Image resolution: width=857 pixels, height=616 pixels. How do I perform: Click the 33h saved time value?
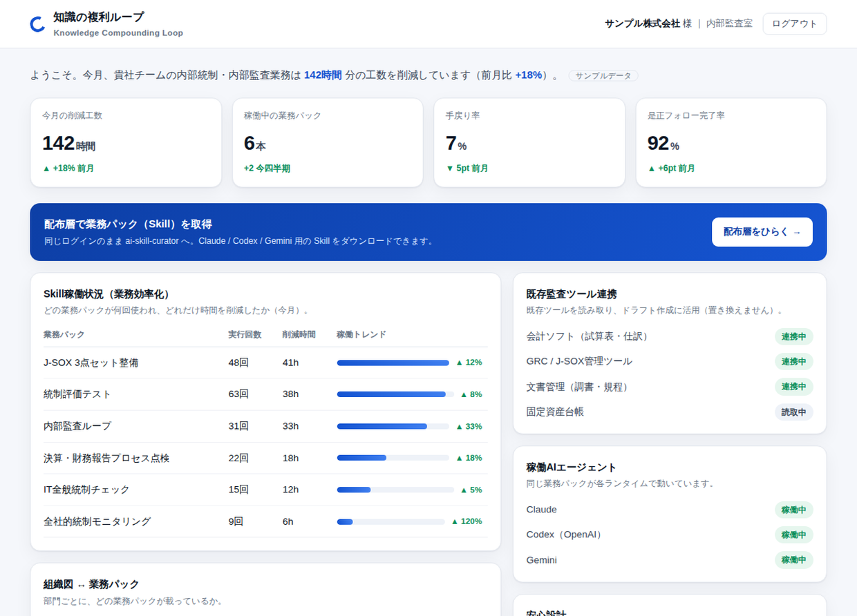point(291,426)
